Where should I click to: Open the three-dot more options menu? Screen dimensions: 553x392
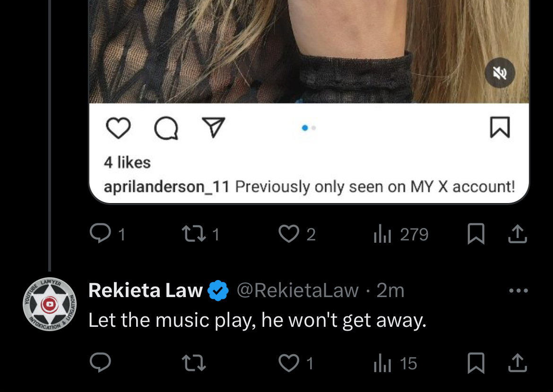click(x=518, y=290)
